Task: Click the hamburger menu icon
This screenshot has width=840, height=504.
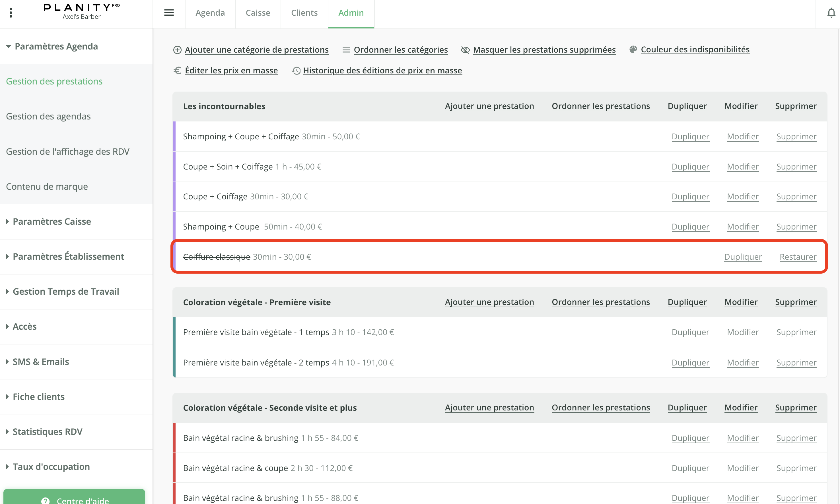Action: coord(169,13)
